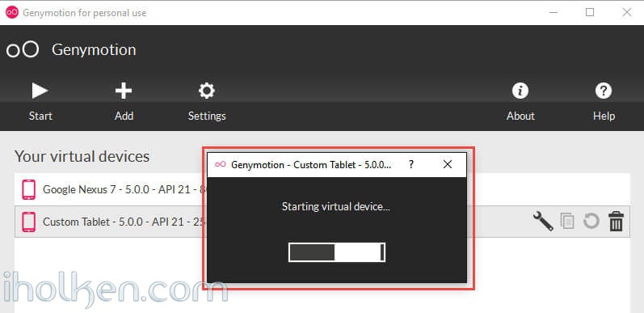This screenshot has width=644, height=313.
Task: Maximize the Genymotion main window
Action: click(x=590, y=12)
